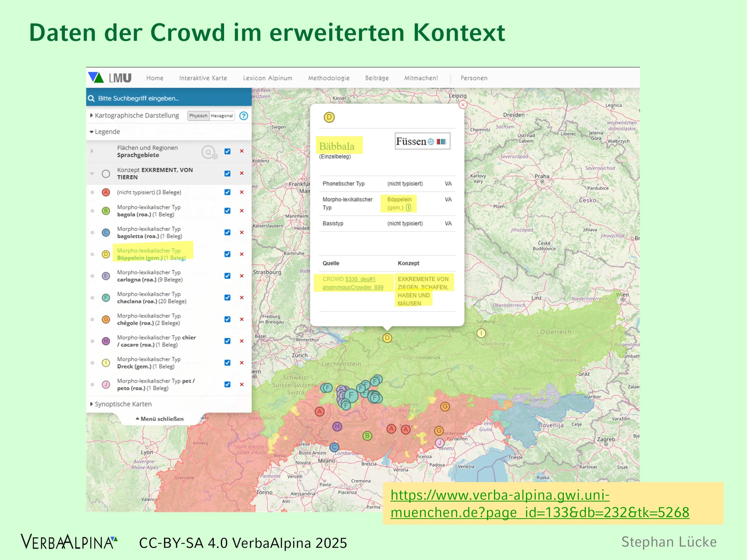
Task: Click Menü schließen to collapse the menu
Action: click(160, 419)
